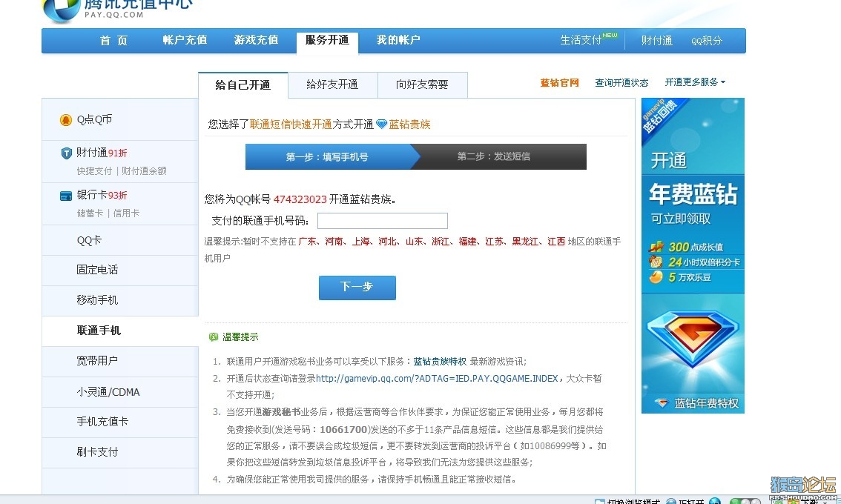Viewport: 841px width, 504px height.
Task: Click the 5万欢乐豆 bean icon in banner
Action: point(656,276)
